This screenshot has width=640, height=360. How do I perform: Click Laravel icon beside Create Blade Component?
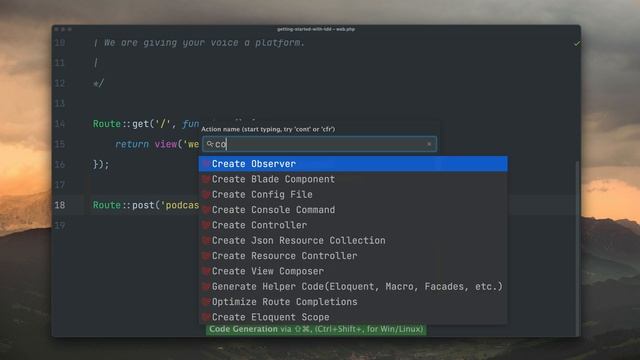coord(206,179)
